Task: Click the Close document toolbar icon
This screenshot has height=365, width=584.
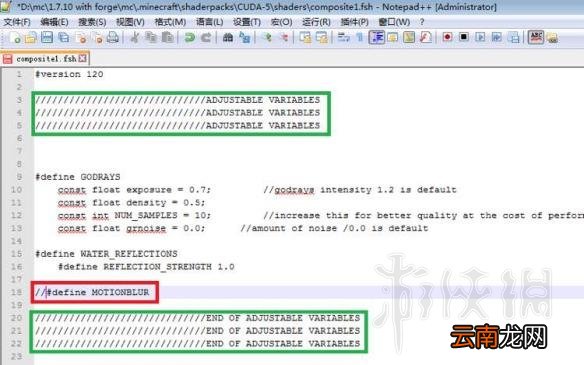Action: coord(80,37)
